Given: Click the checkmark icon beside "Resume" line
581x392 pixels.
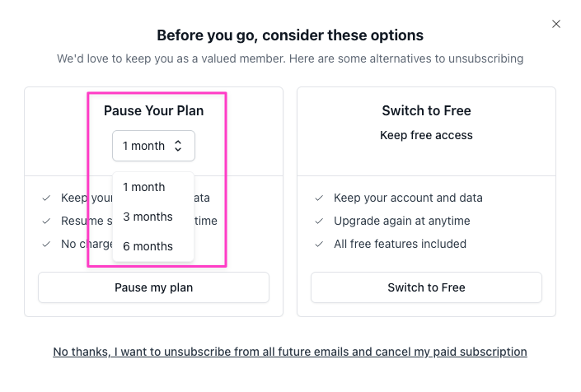Looking at the screenshot, I should tap(46, 222).
